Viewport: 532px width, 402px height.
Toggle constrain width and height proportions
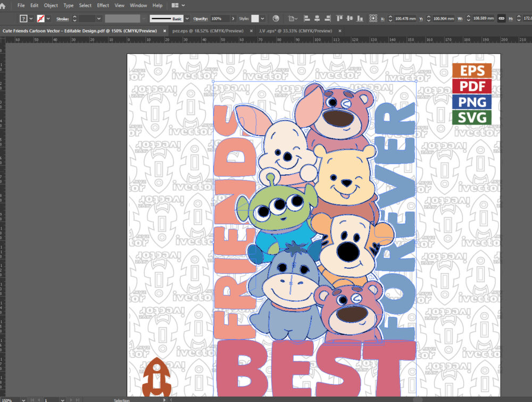(x=502, y=19)
